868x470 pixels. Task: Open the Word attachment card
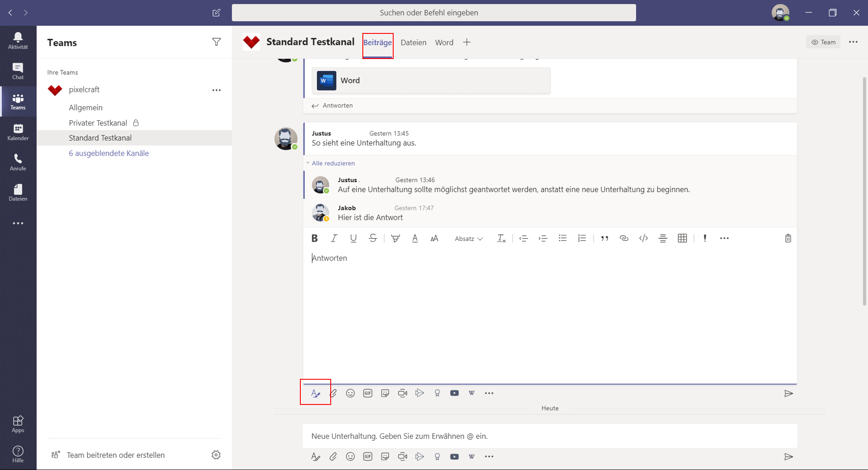coord(431,80)
